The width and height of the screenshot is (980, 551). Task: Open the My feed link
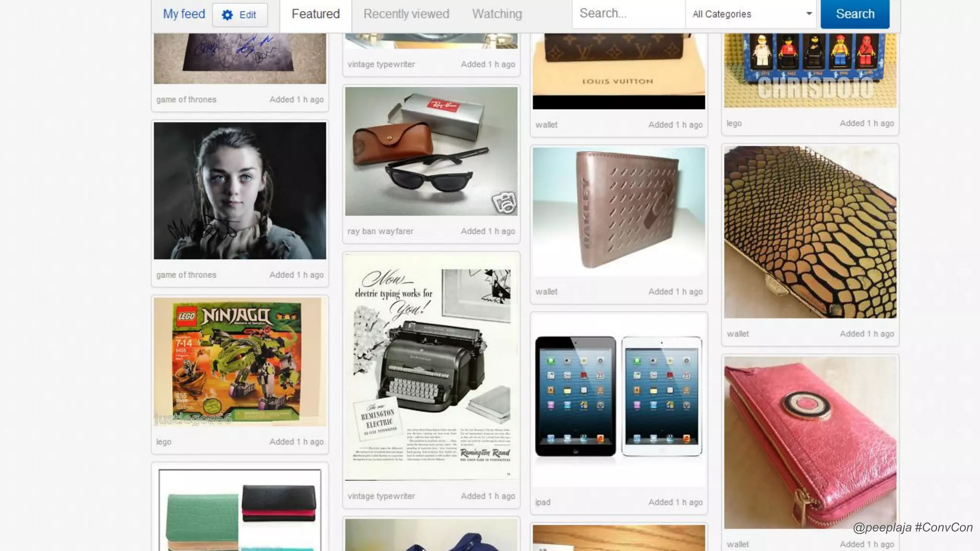tap(184, 14)
